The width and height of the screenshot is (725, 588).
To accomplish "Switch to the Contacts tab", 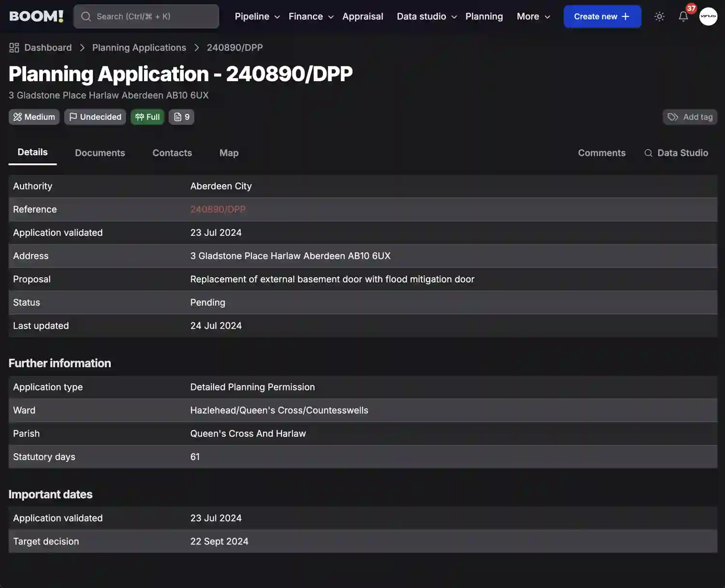I will (172, 153).
